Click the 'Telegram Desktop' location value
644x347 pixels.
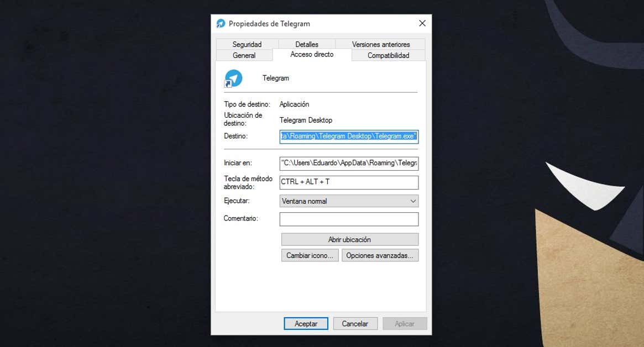(x=306, y=120)
